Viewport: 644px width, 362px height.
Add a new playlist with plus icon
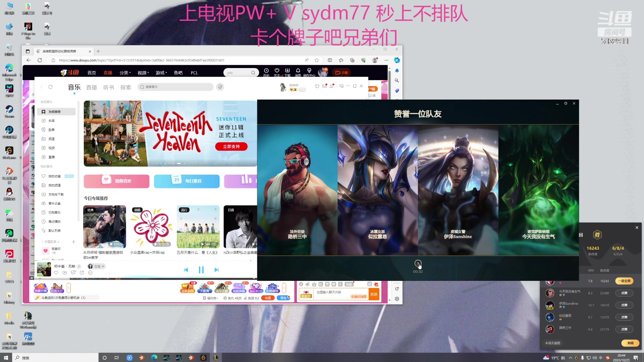[73, 242]
